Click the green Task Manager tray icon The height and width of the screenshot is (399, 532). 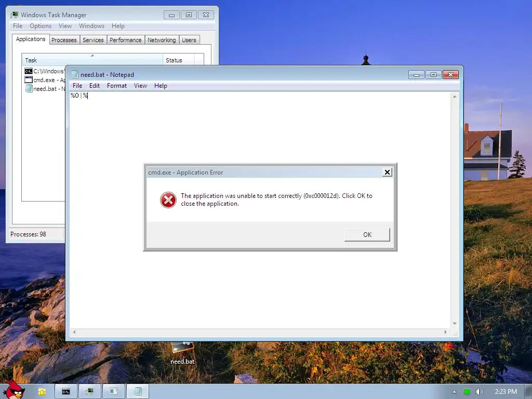[x=467, y=392]
